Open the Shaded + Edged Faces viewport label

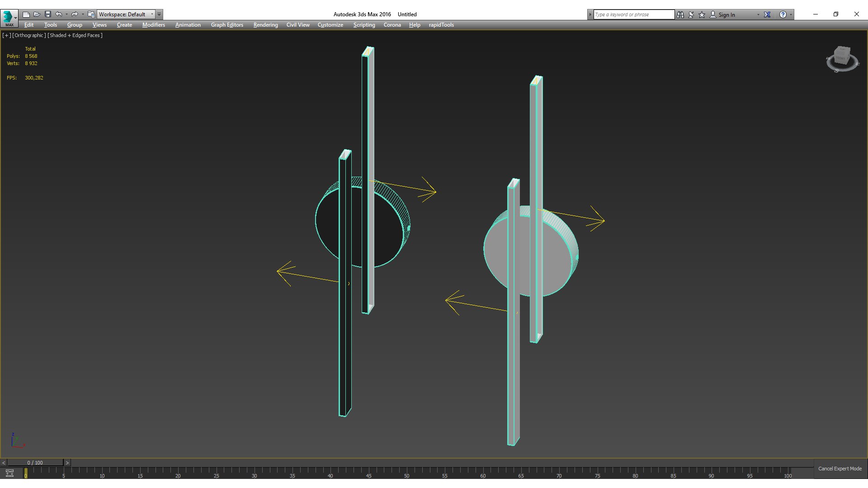pos(75,35)
